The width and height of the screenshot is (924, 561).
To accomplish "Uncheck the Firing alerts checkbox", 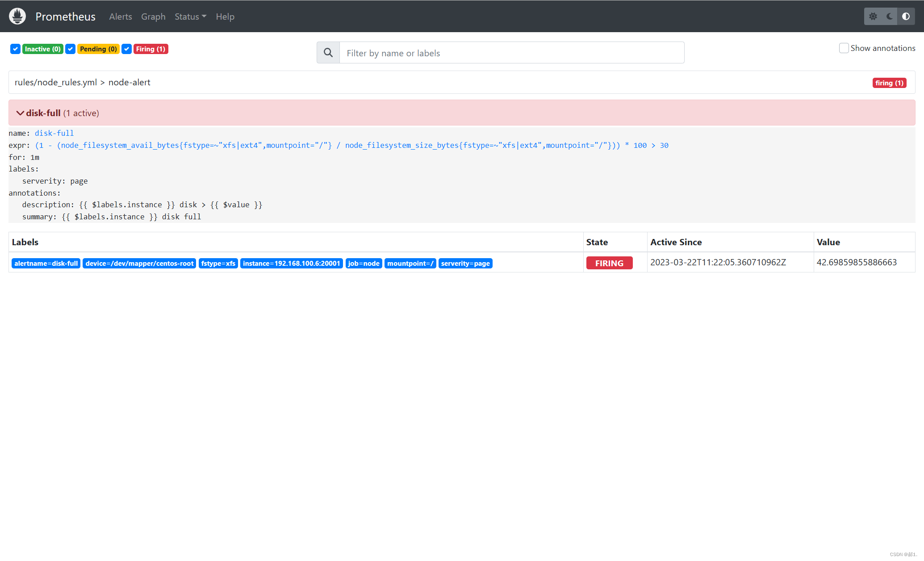I will [x=127, y=49].
